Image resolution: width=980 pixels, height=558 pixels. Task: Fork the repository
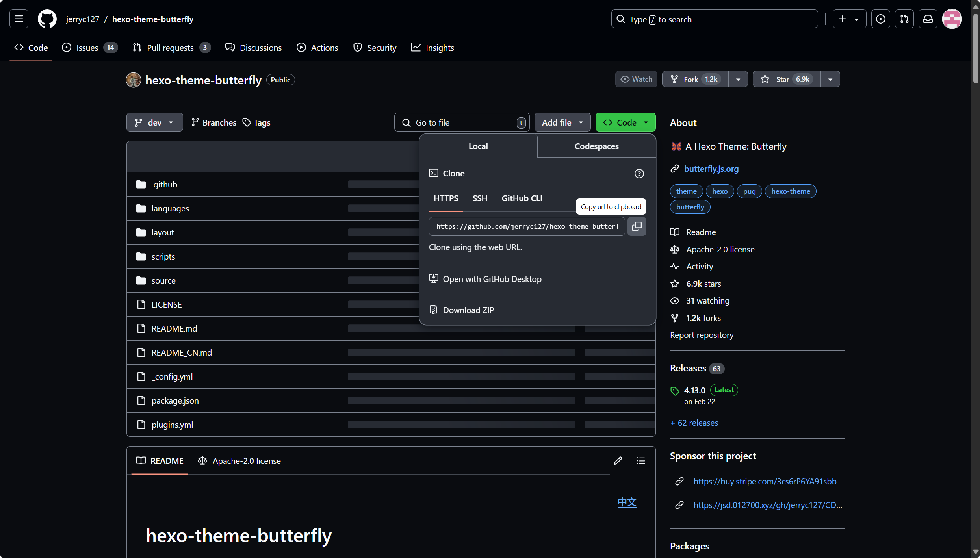pos(695,79)
